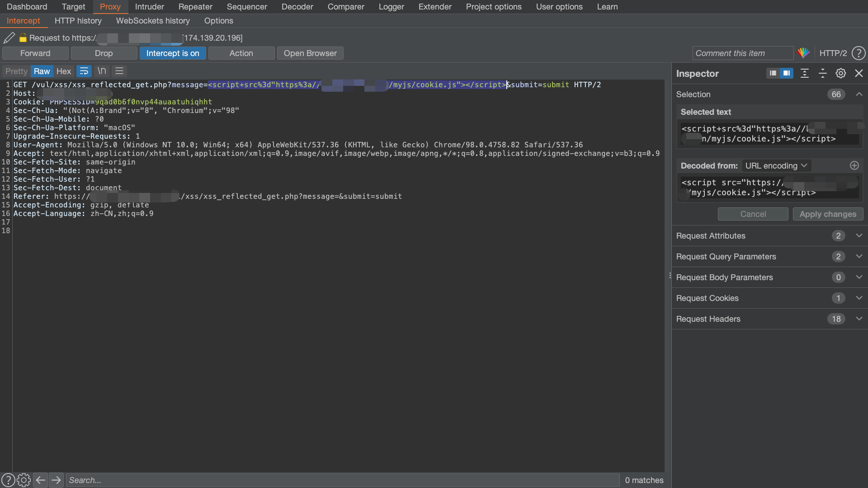Open the WebSockets history sub-tab

click(x=153, y=21)
